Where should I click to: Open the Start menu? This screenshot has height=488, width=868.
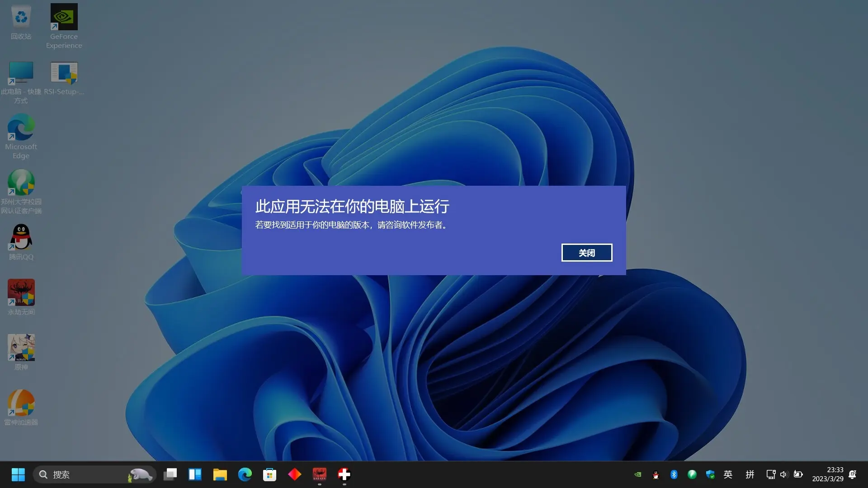pyautogui.click(x=18, y=474)
